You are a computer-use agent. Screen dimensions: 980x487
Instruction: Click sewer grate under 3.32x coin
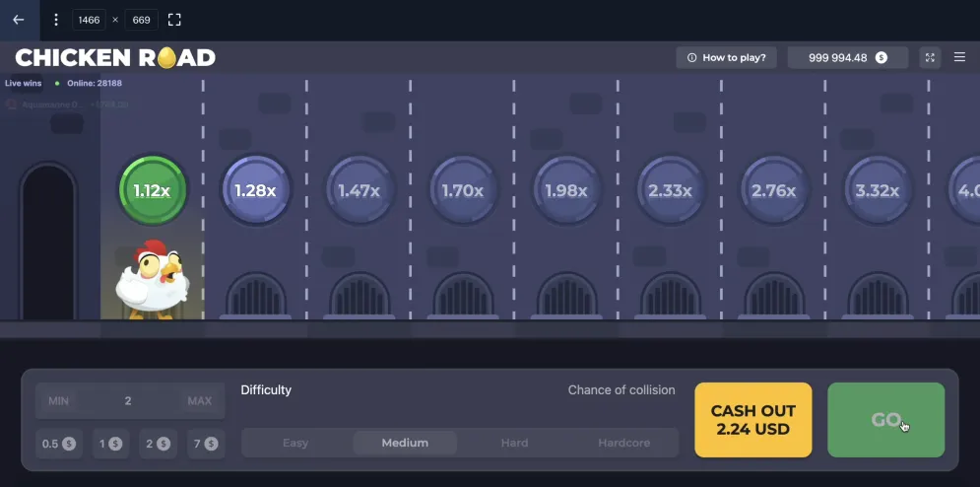point(878,296)
